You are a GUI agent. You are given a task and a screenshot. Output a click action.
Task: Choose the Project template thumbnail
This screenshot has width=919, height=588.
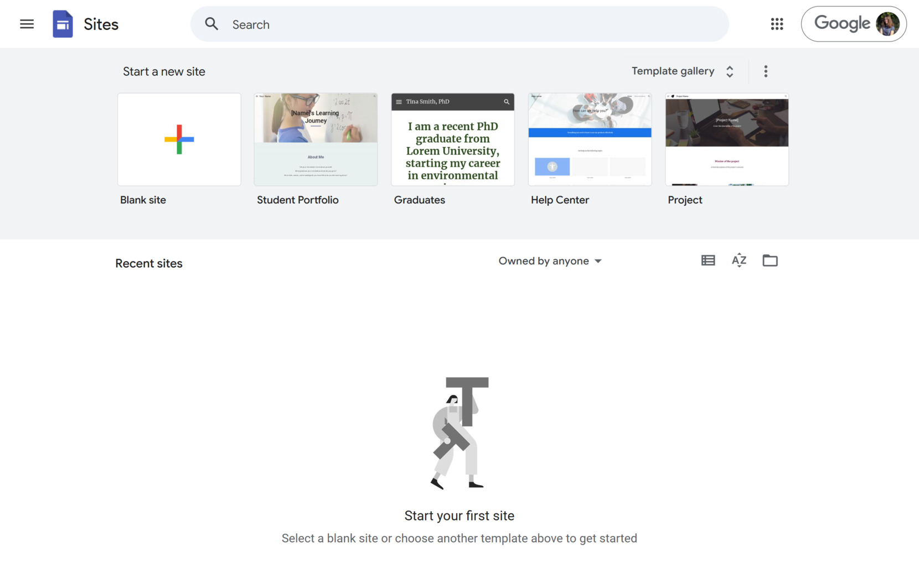pyautogui.click(x=726, y=139)
